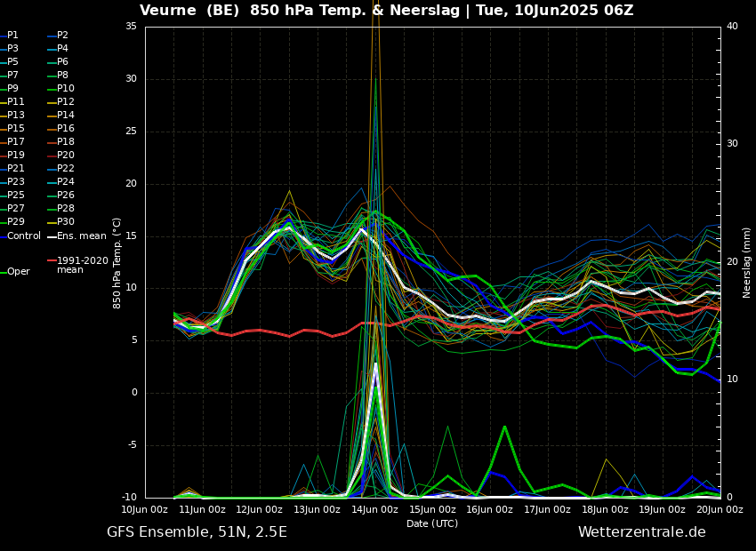756x551 pixels.
Task: Click legend entry P5
Action: (x=10, y=61)
